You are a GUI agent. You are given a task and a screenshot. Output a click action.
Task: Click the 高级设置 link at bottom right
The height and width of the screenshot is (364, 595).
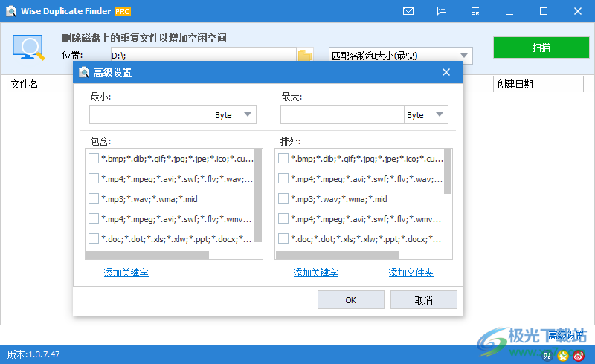[x=567, y=335]
